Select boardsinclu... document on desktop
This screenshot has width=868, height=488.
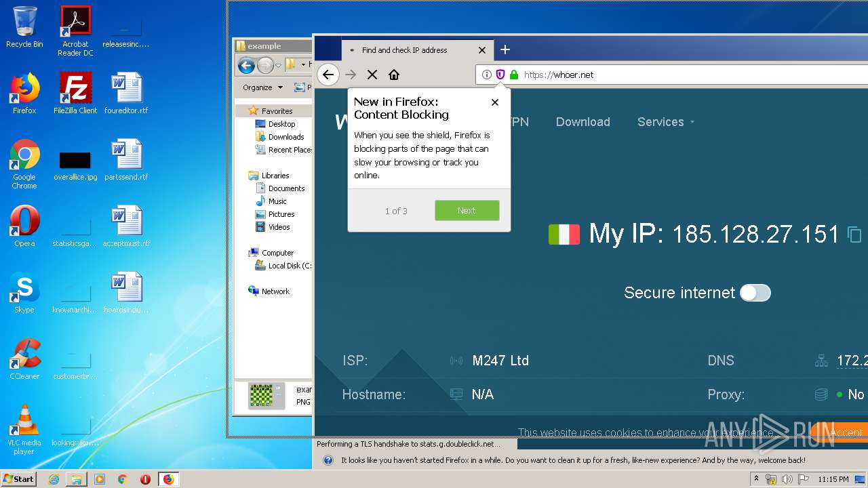click(x=126, y=293)
